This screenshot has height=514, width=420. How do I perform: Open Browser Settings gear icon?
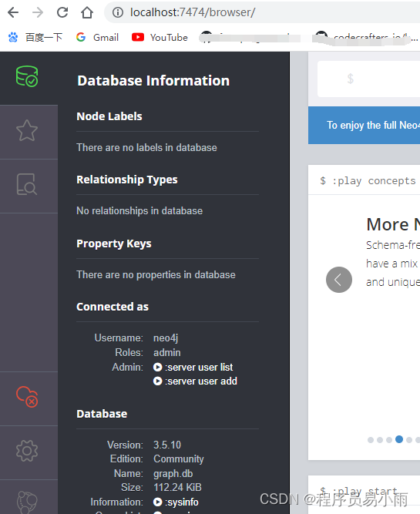pyautogui.click(x=27, y=451)
